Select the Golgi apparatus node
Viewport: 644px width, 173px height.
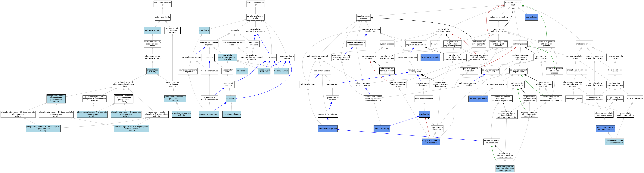(281, 71)
